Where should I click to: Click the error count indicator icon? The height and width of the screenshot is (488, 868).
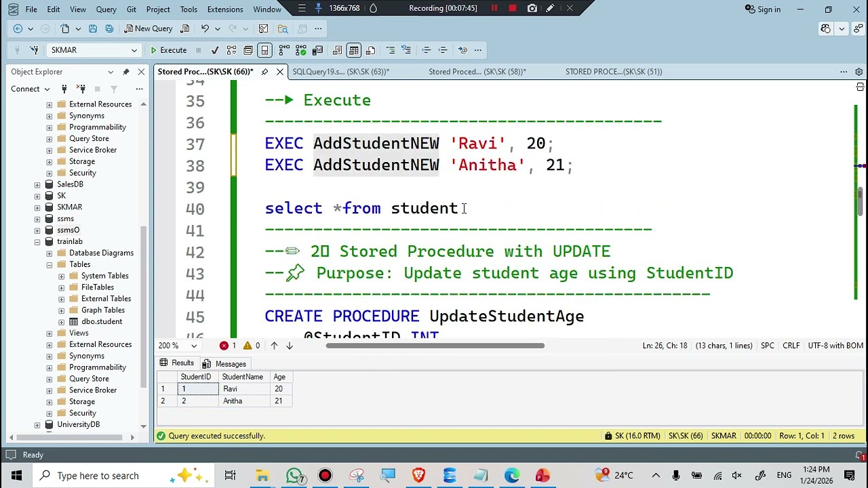coord(224,346)
